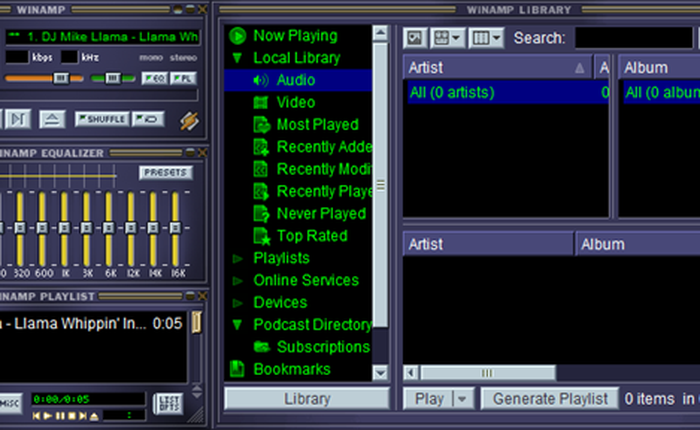Collapse the Local Library tree node
Screen dimensions: 700x430
237,58
